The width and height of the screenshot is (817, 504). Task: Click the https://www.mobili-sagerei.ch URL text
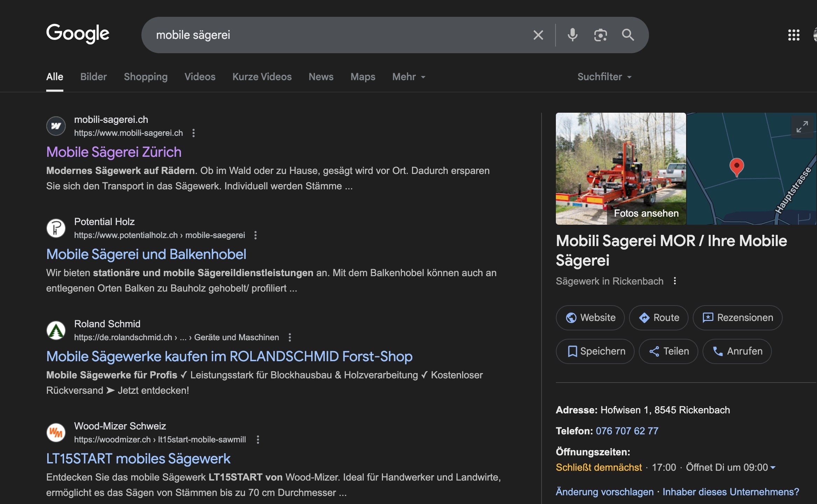(x=128, y=133)
